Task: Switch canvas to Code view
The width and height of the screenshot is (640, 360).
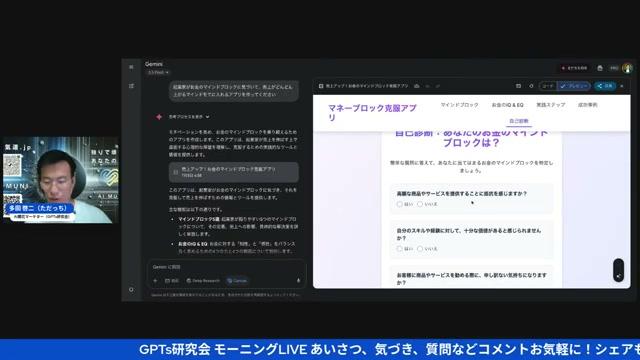Action: tap(548, 86)
